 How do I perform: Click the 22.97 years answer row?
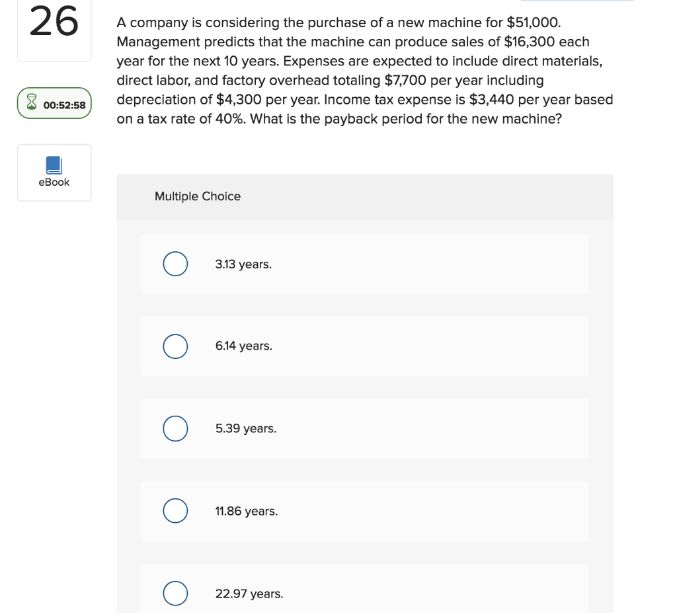(x=364, y=593)
